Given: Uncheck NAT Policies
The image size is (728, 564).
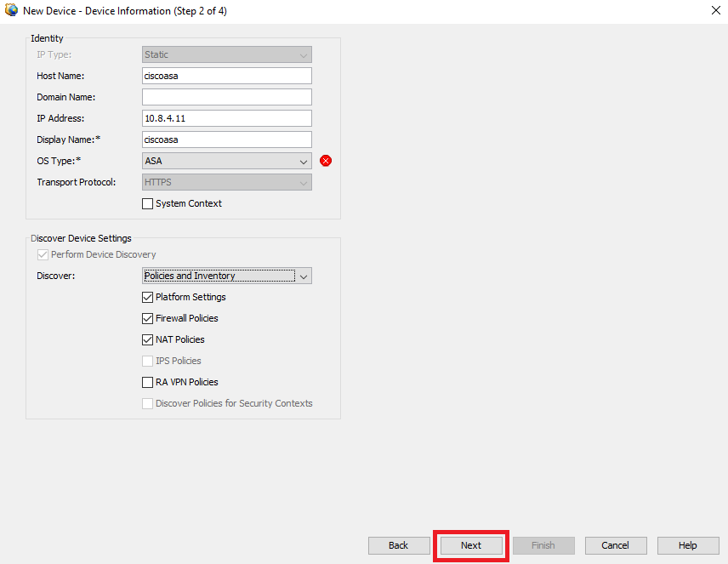Looking at the screenshot, I should [147, 339].
